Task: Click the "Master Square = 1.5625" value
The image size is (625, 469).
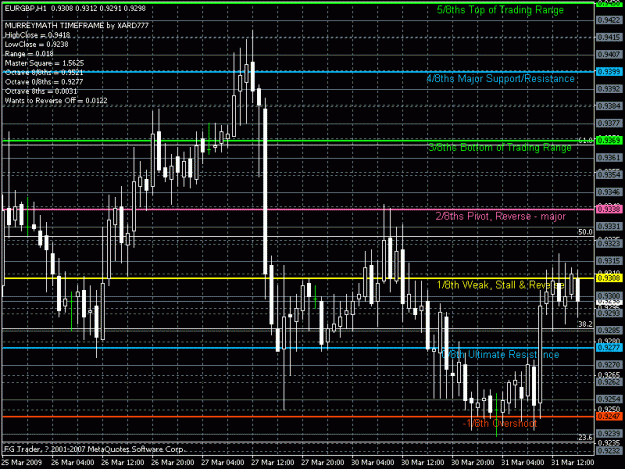Action: (44, 63)
